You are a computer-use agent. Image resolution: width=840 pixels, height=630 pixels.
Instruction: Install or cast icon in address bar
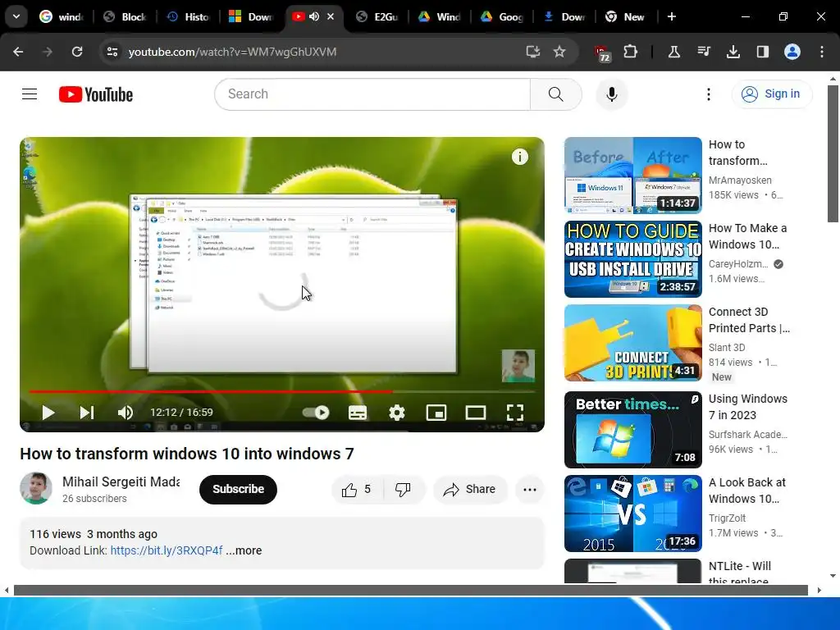[x=532, y=52]
